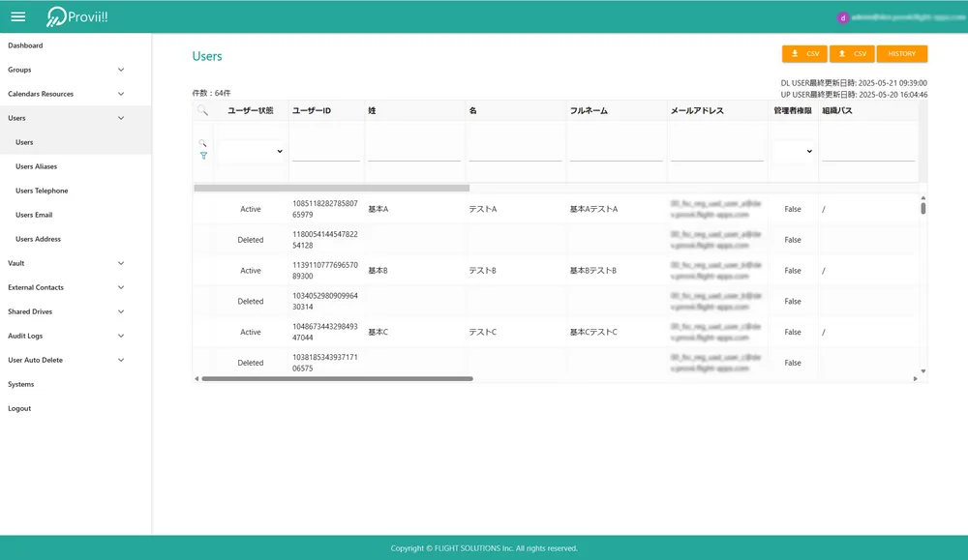
Task: Click Logout in sidebar
Action: click(x=19, y=408)
